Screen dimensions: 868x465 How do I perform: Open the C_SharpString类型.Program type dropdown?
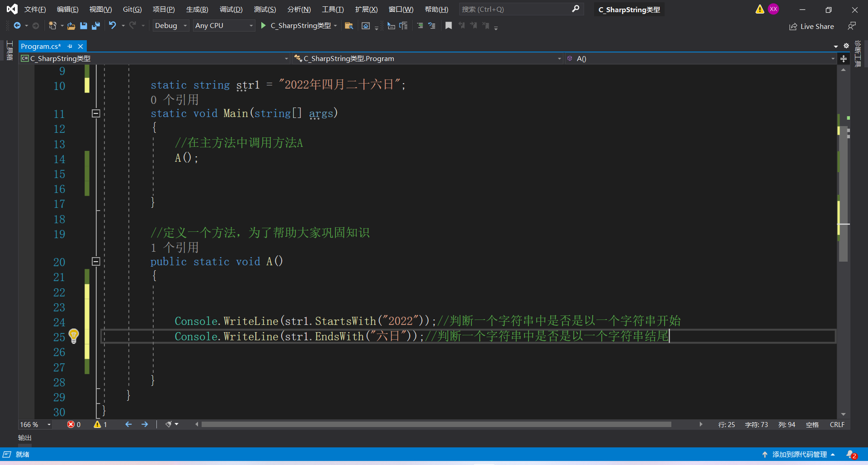pos(428,59)
